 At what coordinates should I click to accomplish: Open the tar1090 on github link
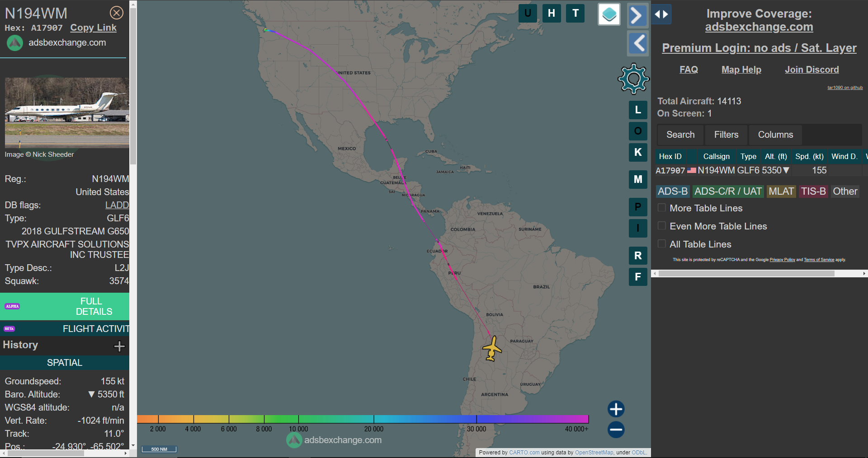click(845, 88)
